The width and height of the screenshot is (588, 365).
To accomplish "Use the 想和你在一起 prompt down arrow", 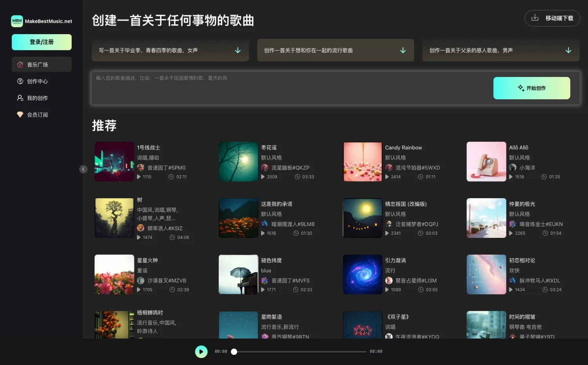I will click(x=403, y=50).
